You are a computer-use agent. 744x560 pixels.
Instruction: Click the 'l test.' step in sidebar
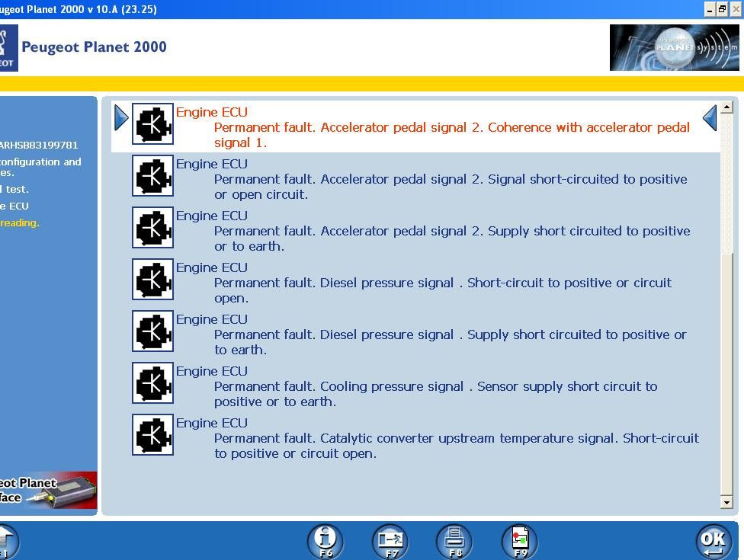click(14, 189)
